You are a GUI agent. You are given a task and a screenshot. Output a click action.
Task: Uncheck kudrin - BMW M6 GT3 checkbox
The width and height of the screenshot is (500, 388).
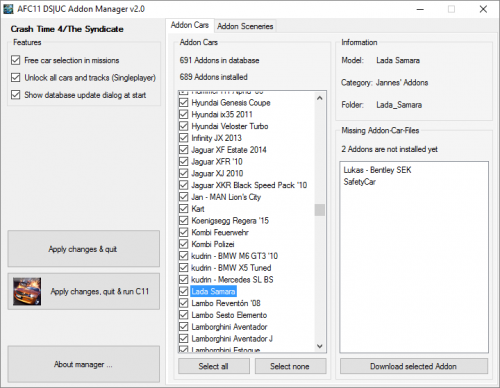click(x=184, y=256)
